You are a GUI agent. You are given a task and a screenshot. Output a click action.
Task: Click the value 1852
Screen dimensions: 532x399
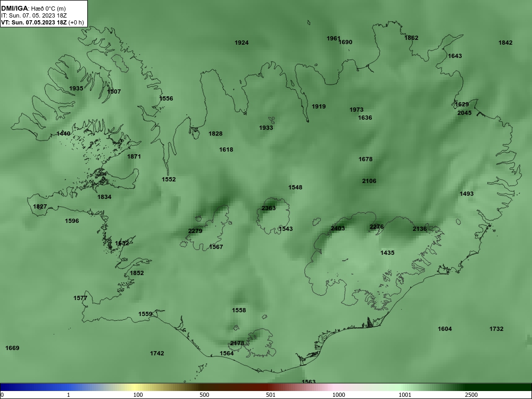point(137,273)
